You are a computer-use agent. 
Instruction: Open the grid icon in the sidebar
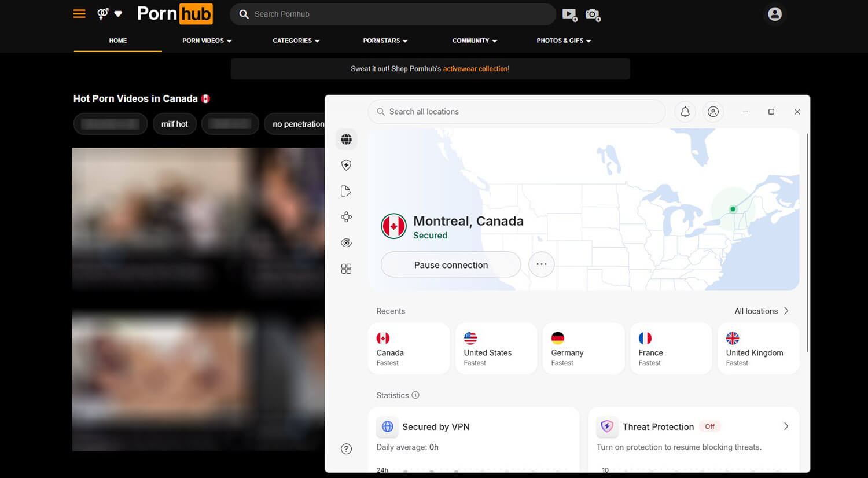[346, 269]
